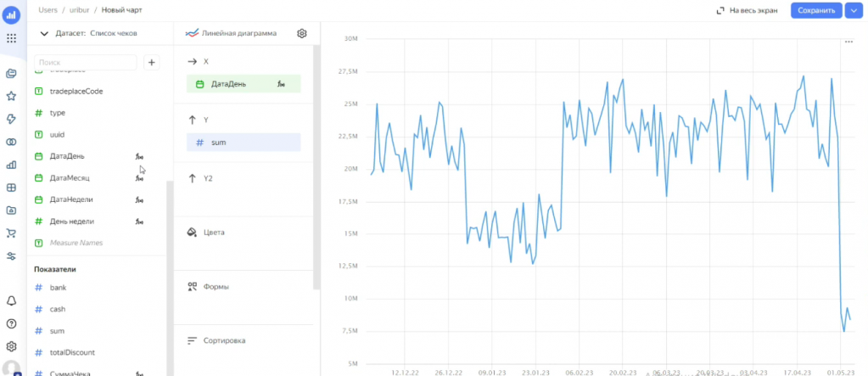
Task: Open the all services grid icon
Action: tap(11, 39)
